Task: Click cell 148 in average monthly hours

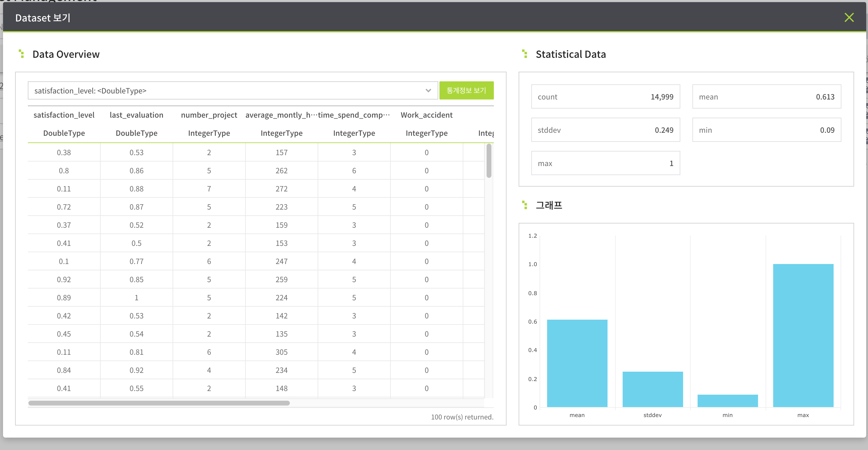Action: tap(281, 388)
